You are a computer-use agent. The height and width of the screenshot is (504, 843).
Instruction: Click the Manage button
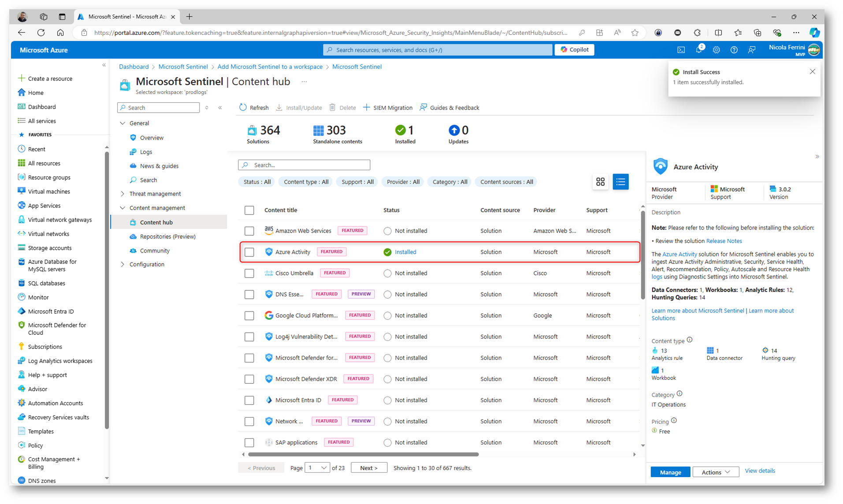670,472
